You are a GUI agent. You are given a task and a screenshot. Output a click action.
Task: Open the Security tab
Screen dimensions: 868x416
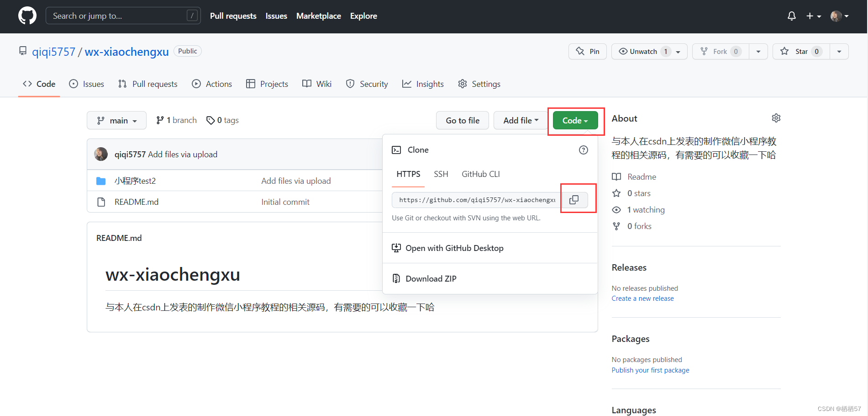(367, 84)
